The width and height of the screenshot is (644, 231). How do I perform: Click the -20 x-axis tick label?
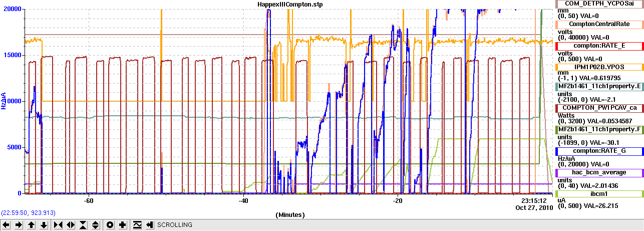click(x=398, y=201)
